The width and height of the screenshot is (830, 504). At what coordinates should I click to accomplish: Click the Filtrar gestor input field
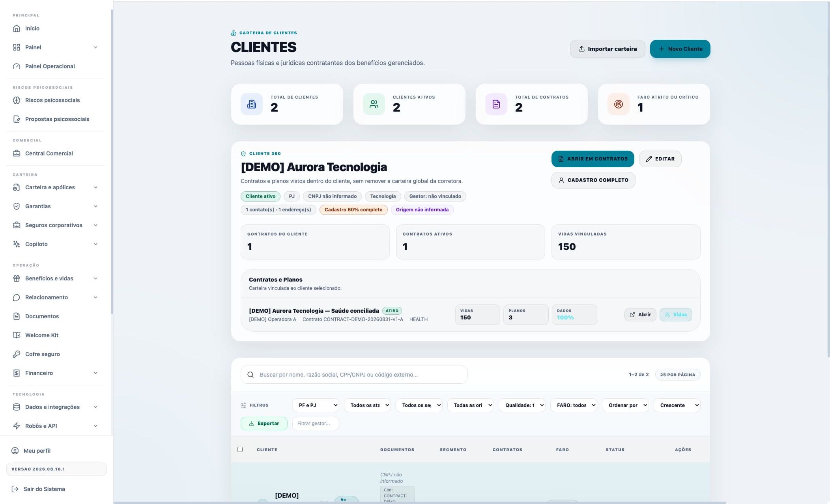pos(316,424)
